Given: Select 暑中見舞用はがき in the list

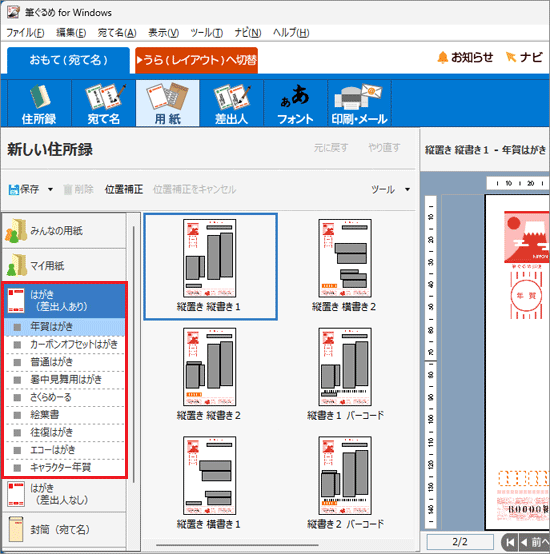Looking at the screenshot, I should point(65,380).
